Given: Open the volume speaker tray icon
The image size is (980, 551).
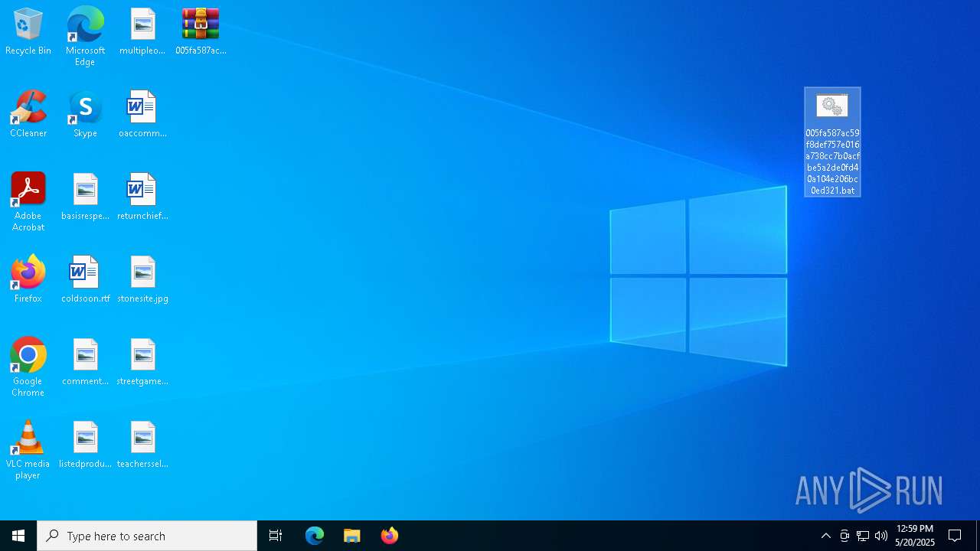Looking at the screenshot, I should (x=881, y=536).
